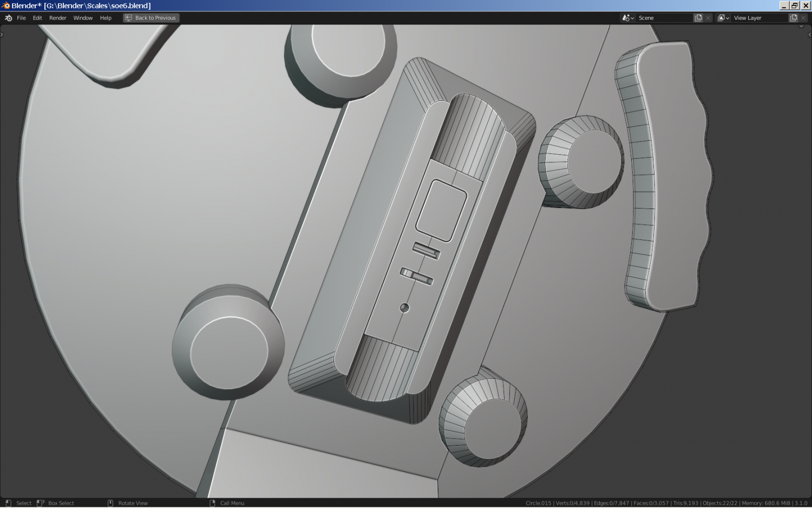Click the Memory: 680.6 MiB readout
Screen dimensions: 812x508
click(766, 503)
